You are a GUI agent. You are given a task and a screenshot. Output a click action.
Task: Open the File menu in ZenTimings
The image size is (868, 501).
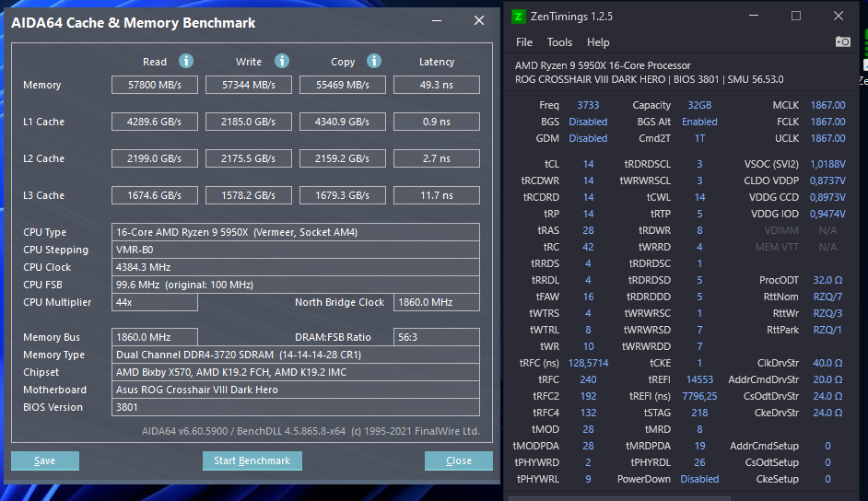pyautogui.click(x=523, y=42)
